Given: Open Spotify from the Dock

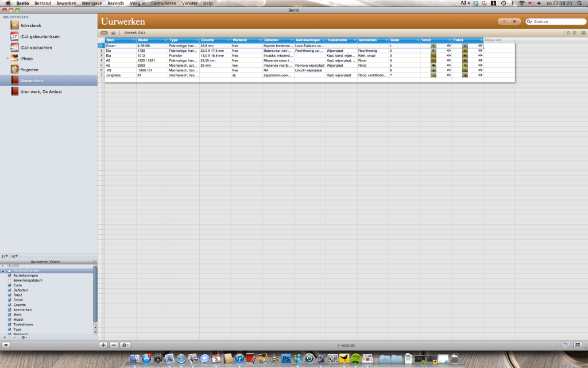Looking at the screenshot, I should coord(355,359).
